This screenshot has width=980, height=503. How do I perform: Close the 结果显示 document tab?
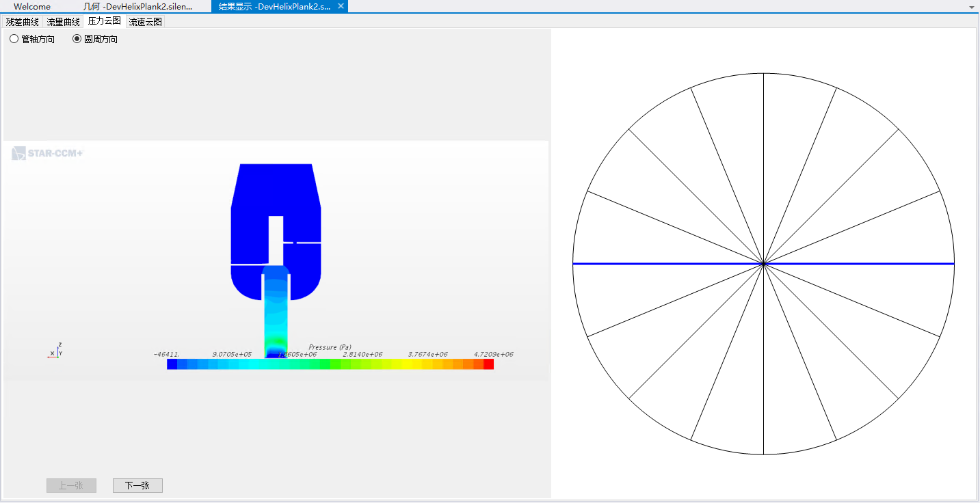(x=341, y=7)
